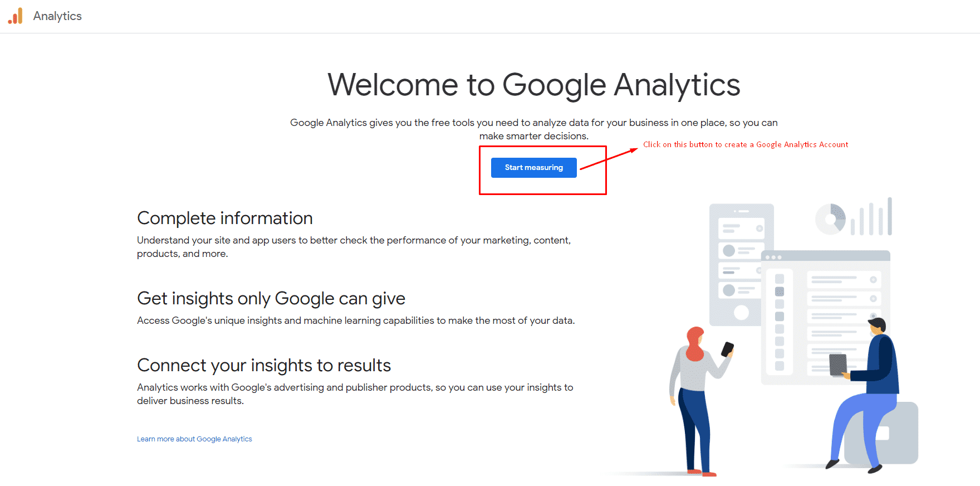Click the paragraph about advertising and publisher products
Viewport: 980px width, 486px height.
[355, 394]
